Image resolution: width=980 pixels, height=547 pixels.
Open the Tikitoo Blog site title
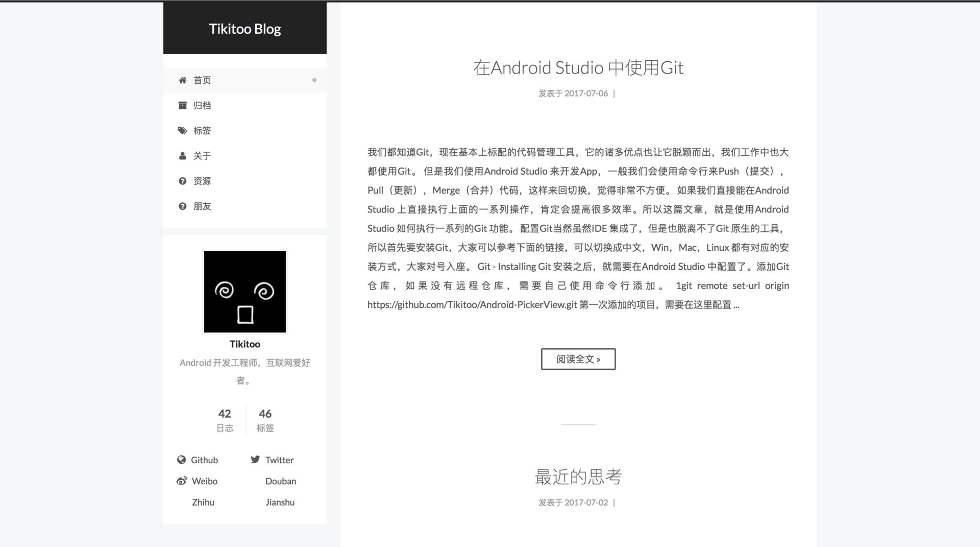coord(244,29)
